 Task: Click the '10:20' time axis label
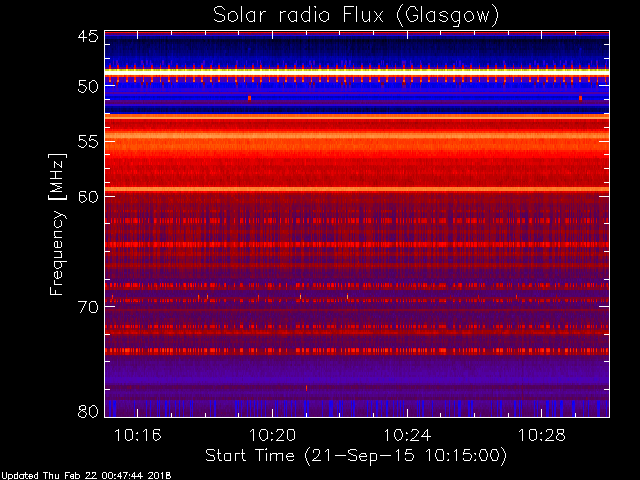272,435
